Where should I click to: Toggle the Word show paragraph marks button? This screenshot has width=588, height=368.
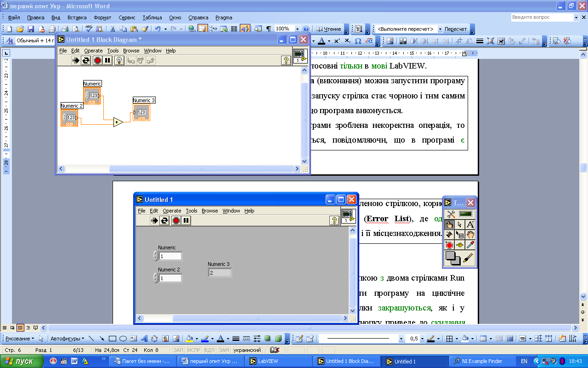tap(269, 29)
